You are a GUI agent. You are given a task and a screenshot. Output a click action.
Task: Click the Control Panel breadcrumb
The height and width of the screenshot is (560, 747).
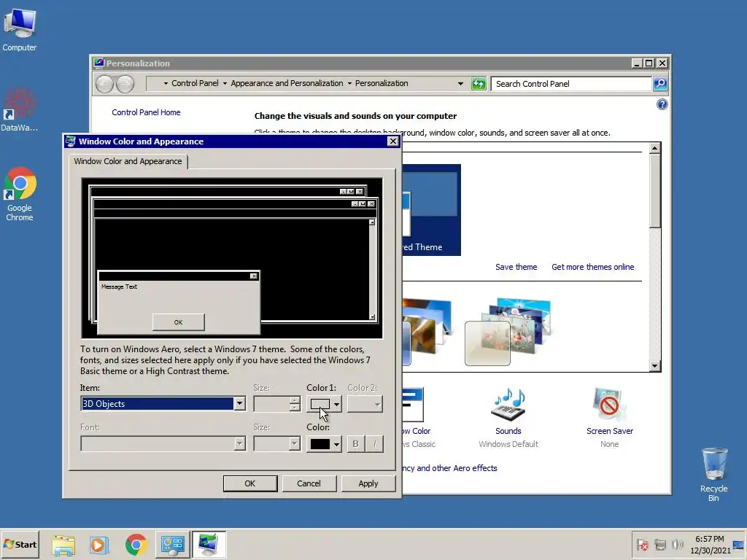[195, 83]
